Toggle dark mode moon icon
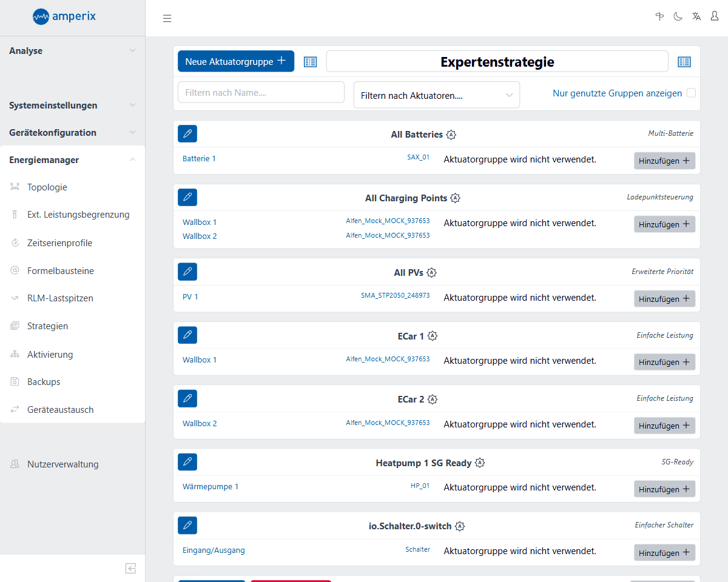The image size is (728, 582). click(678, 16)
